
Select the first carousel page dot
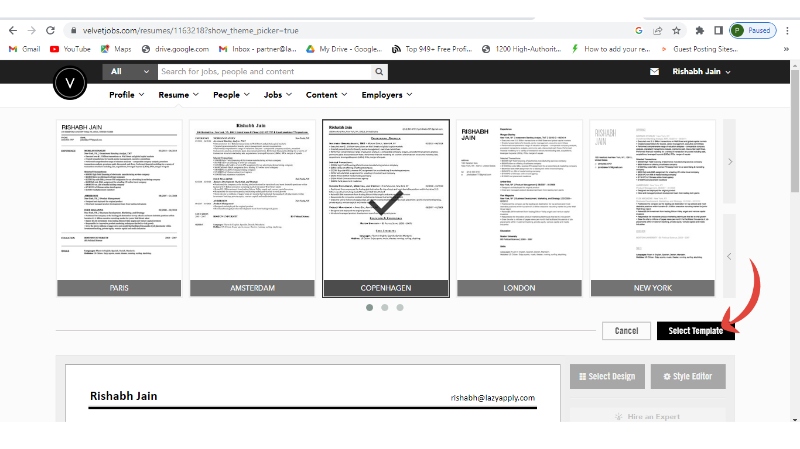click(370, 308)
